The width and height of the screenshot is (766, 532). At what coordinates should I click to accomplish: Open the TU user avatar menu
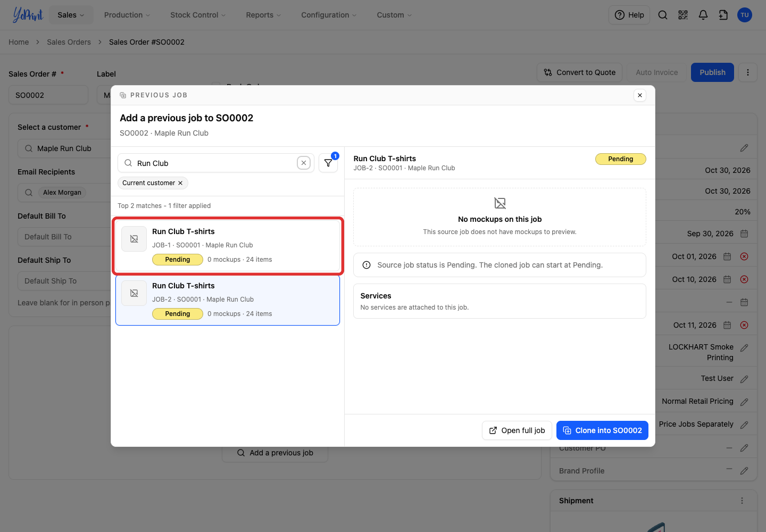pyautogui.click(x=745, y=15)
